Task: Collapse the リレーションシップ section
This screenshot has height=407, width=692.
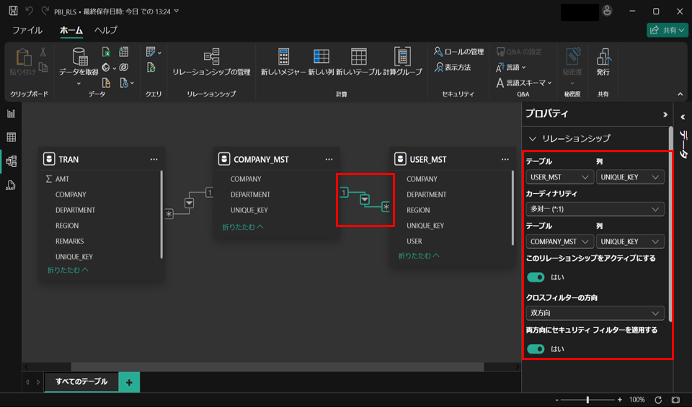Action: (x=533, y=138)
